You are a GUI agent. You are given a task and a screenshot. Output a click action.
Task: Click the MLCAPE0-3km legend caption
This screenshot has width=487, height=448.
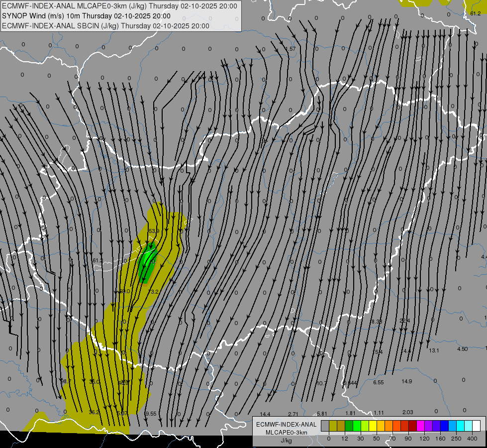coord(287,433)
